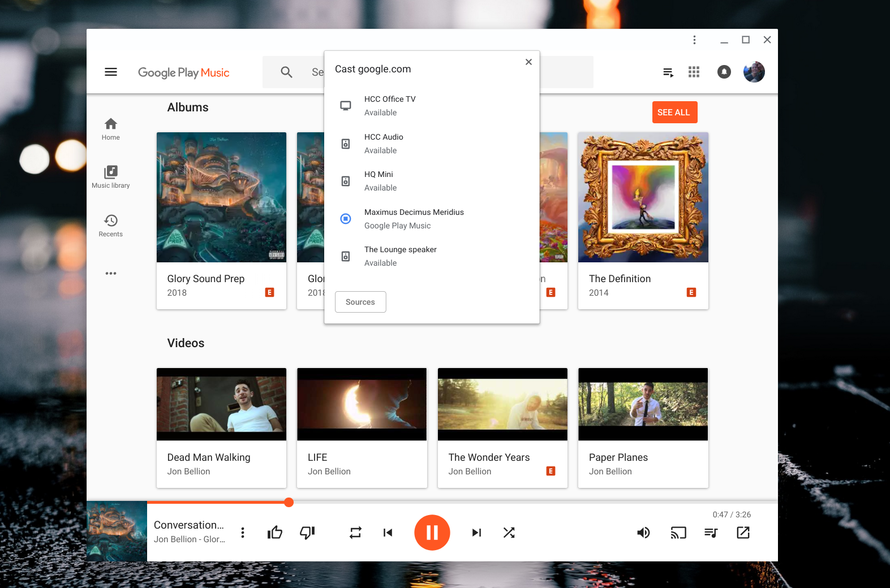Toggle shuffle mode
The width and height of the screenshot is (890, 588).
pyautogui.click(x=509, y=533)
